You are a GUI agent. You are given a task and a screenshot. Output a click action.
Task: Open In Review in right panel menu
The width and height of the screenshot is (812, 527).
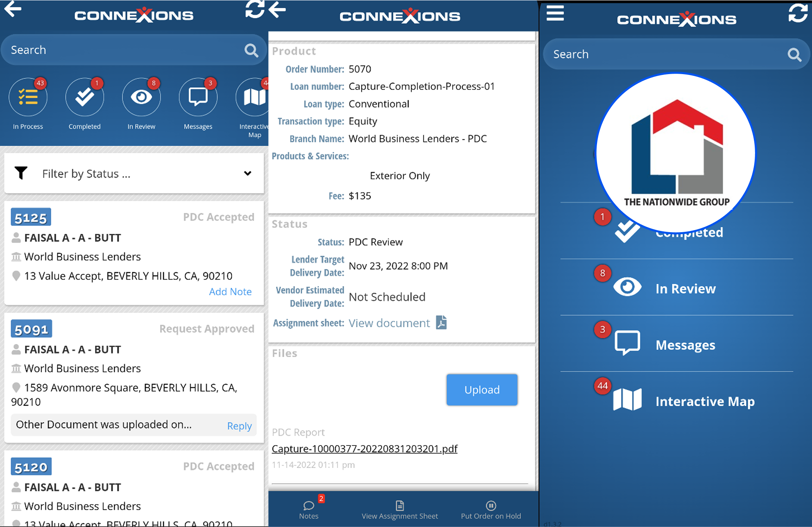pos(676,287)
